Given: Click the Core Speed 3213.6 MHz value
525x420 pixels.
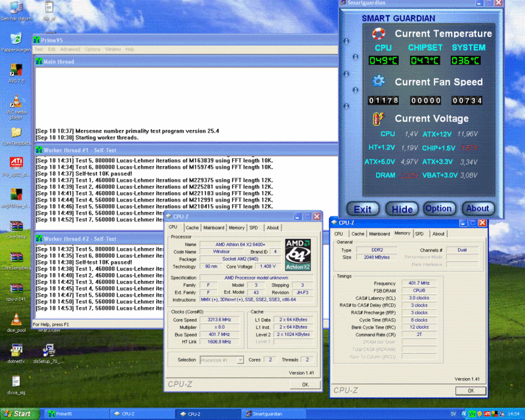Looking at the screenshot, I should [x=219, y=320].
